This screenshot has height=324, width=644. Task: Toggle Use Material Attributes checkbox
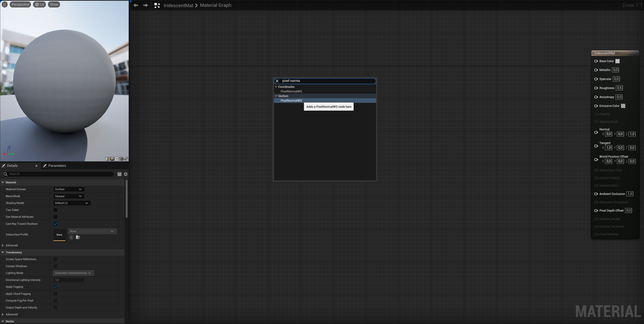click(55, 217)
